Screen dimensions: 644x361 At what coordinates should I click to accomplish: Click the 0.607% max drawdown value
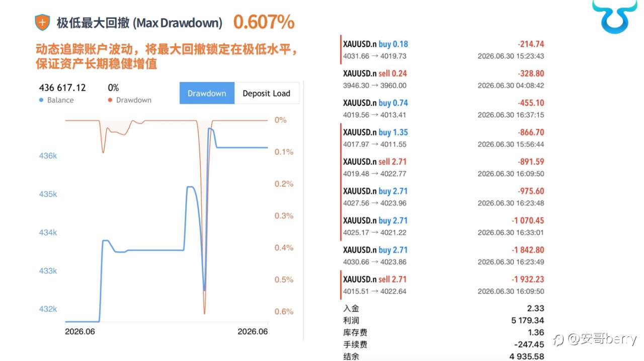click(264, 22)
